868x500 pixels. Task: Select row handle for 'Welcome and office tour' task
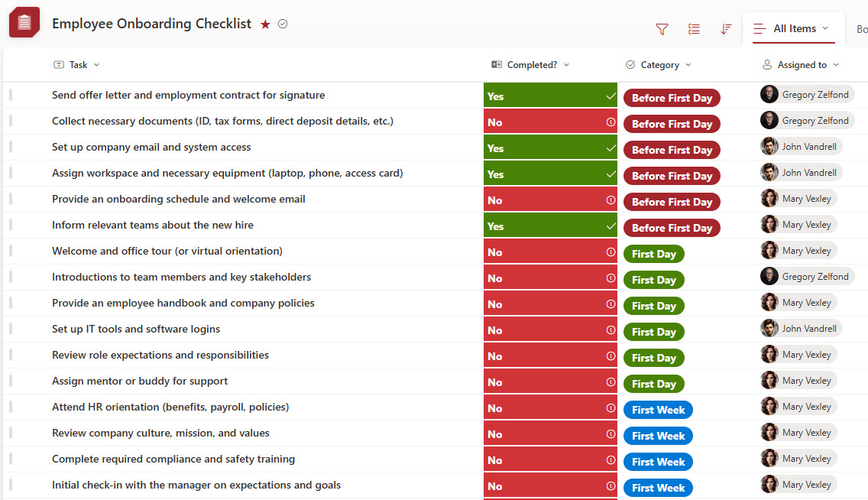[x=11, y=251]
